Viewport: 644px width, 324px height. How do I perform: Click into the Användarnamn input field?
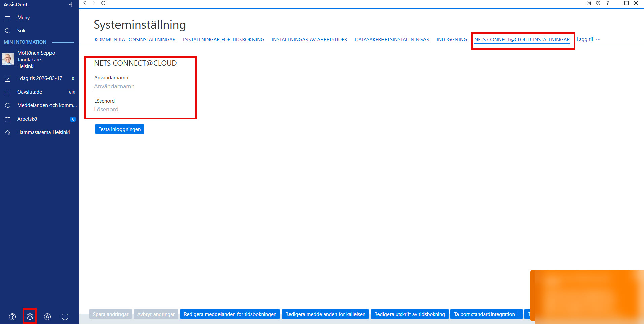114,86
